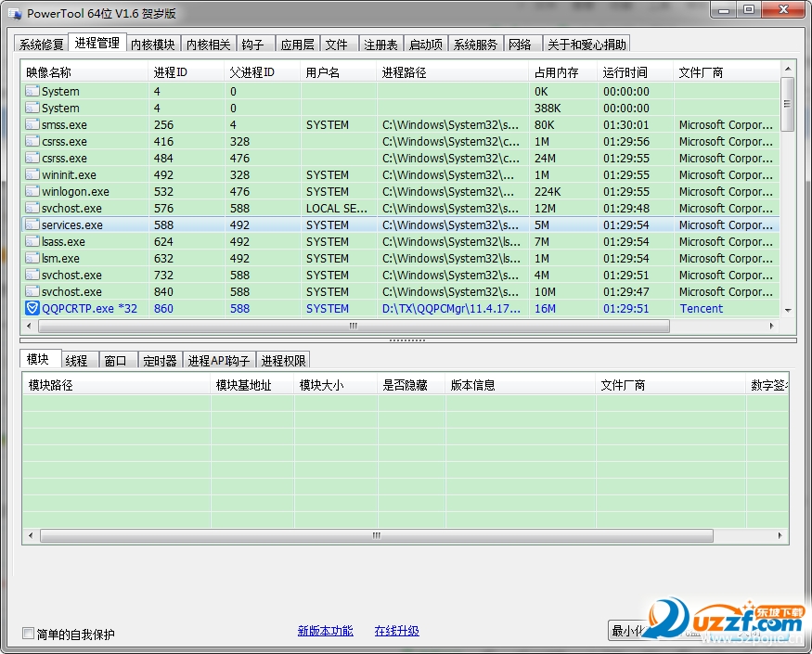Click module list scroll left arrow
812x654 pixels.
tap(31, 535)
